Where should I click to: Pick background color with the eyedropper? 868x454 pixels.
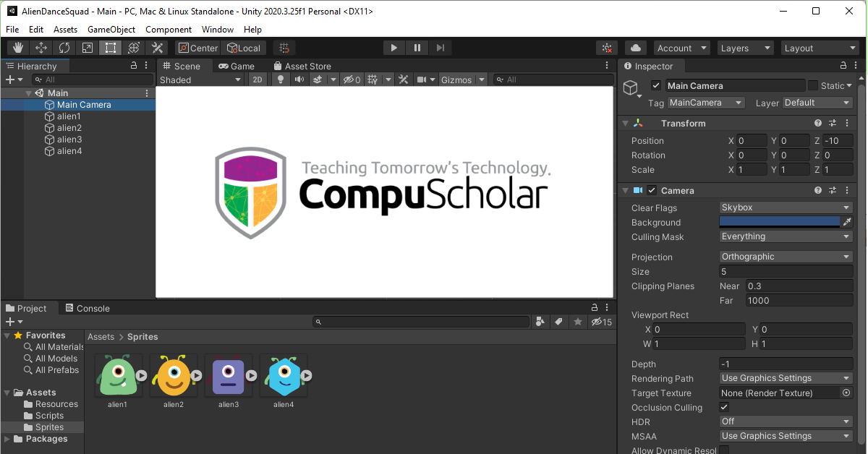[x=847, y=223]
